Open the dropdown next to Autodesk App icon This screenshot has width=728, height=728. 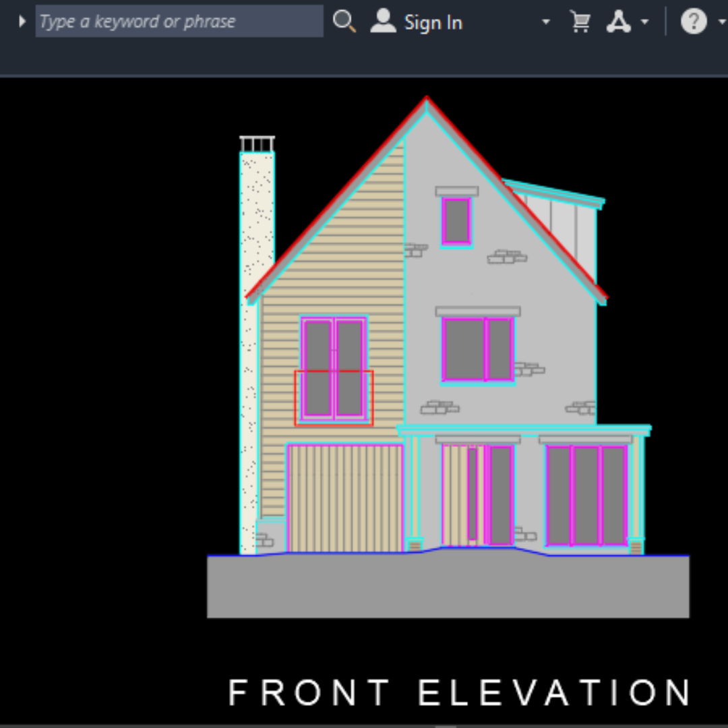pyautogui.click(x=644, y=22)
